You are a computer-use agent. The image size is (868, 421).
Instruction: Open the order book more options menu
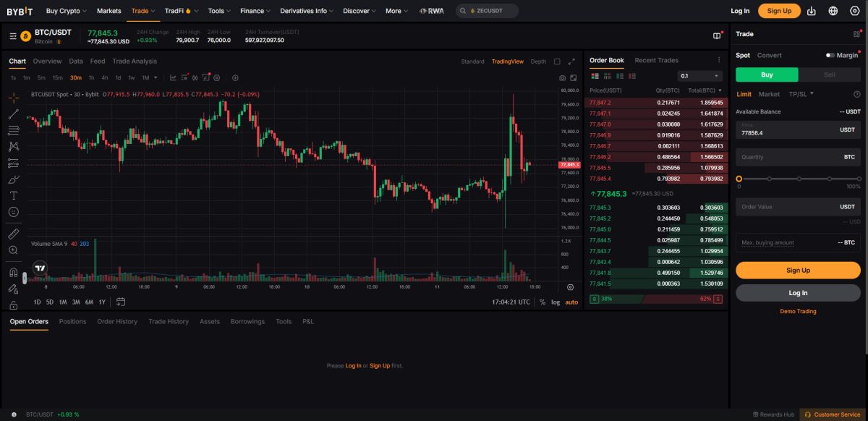(x=719, y=60)
